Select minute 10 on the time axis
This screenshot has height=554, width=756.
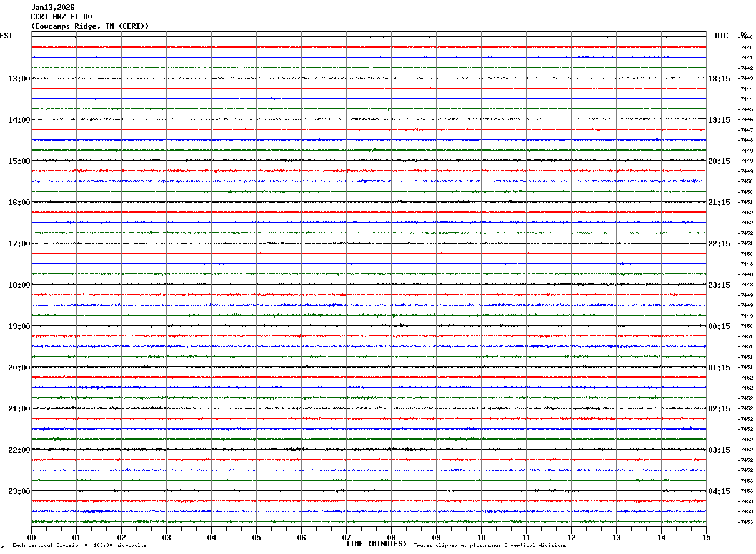click(x=481, y=537)
